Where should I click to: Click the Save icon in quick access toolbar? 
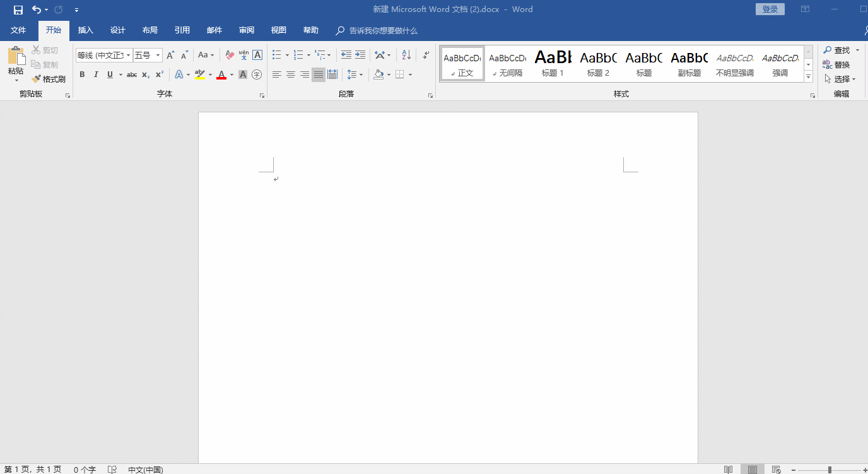(x=18, y=9)
